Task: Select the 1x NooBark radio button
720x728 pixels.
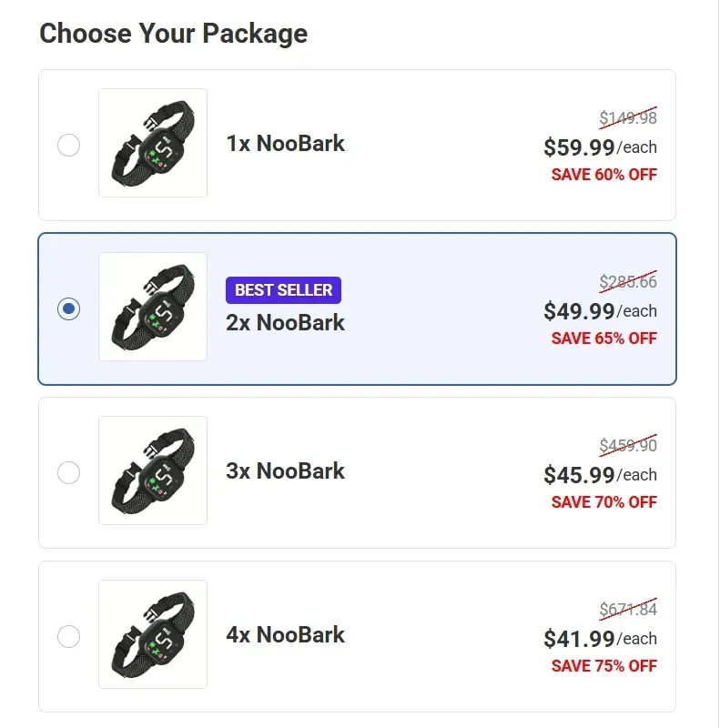Action: 68,145
